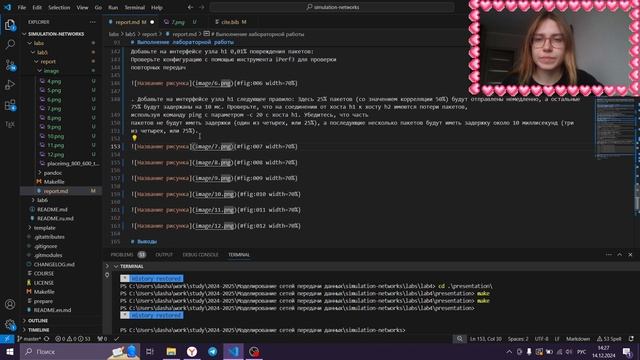Maximize the panel with the up chevron
The height and width of the screenshot is (360, 640).
click(620, 255)
